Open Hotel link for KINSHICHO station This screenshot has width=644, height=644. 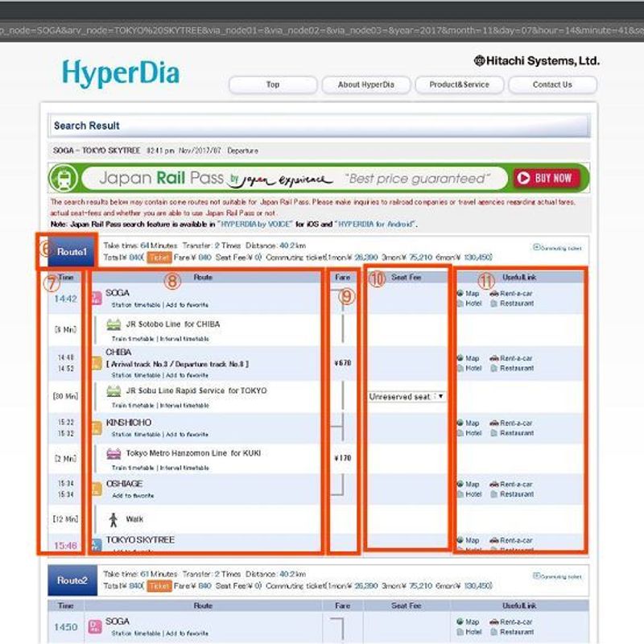point(469,433)
